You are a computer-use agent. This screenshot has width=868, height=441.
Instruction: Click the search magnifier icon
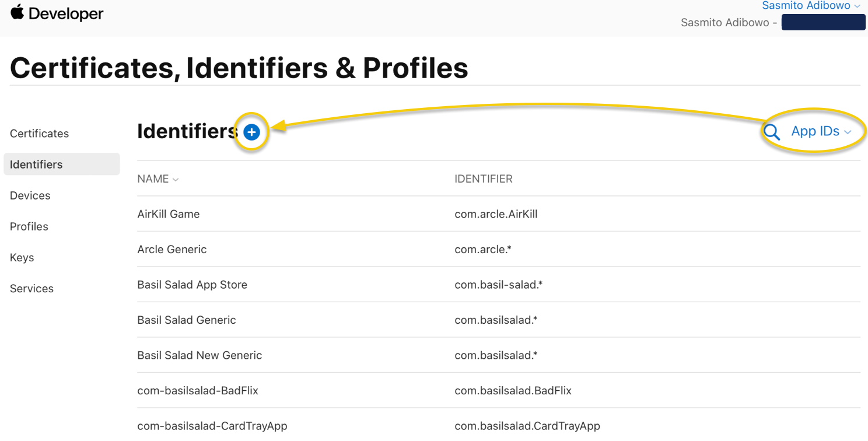point(771,132)
